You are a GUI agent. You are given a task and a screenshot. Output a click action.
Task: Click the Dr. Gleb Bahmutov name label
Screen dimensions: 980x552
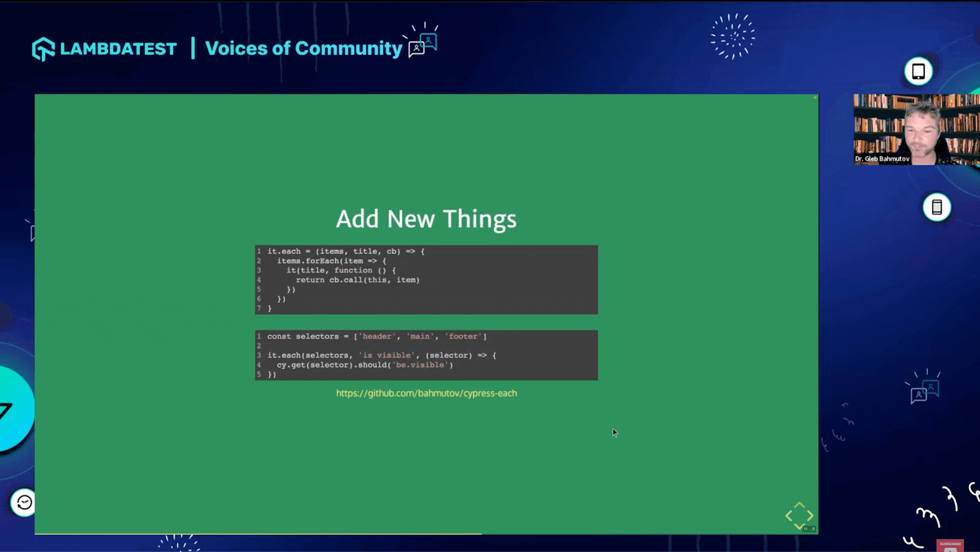[882, 159]
